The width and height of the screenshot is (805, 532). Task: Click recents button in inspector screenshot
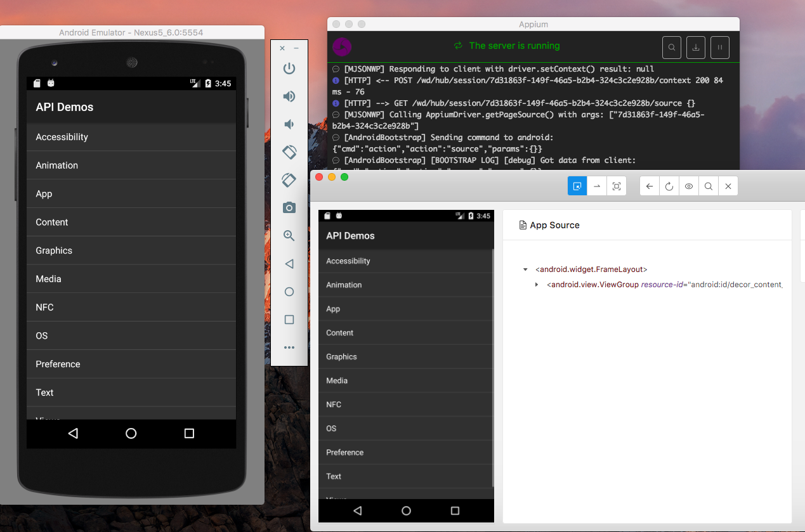455,510
